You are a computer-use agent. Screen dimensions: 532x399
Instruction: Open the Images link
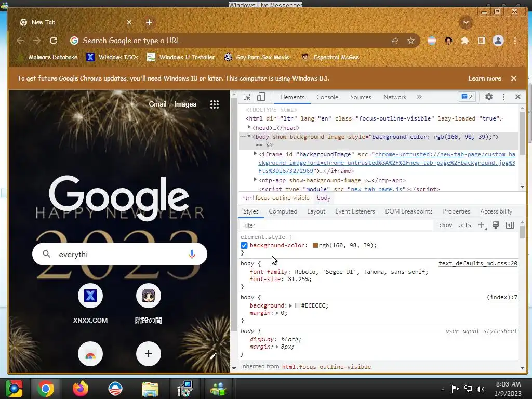[x=185, y=104]
